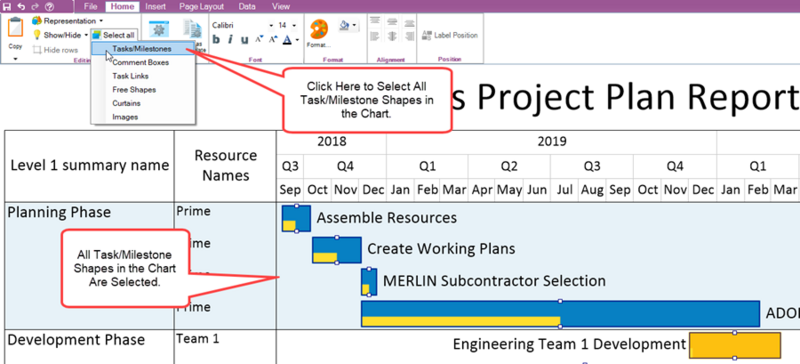
Task: Click the font color A icon
Action: coord(287,40)
